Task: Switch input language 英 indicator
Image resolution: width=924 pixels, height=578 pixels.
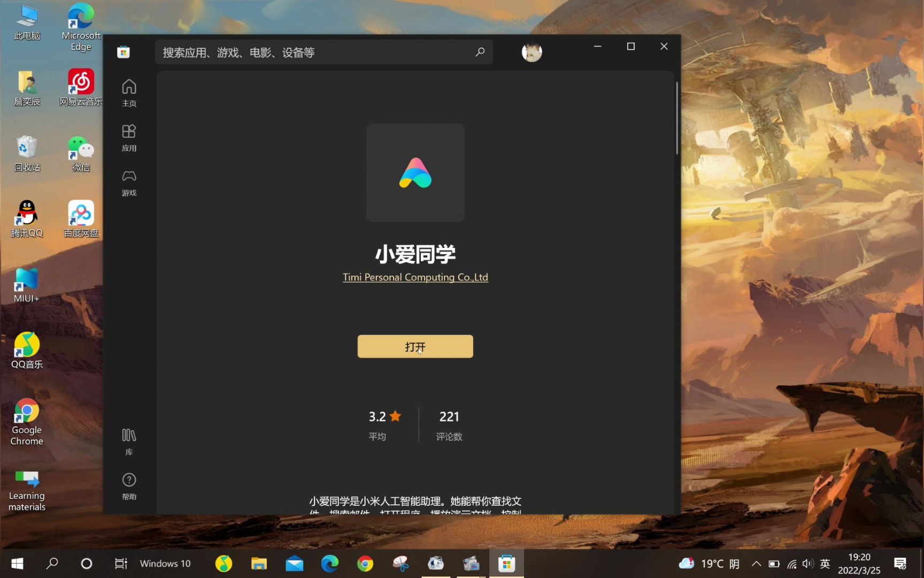Action: 825,564
